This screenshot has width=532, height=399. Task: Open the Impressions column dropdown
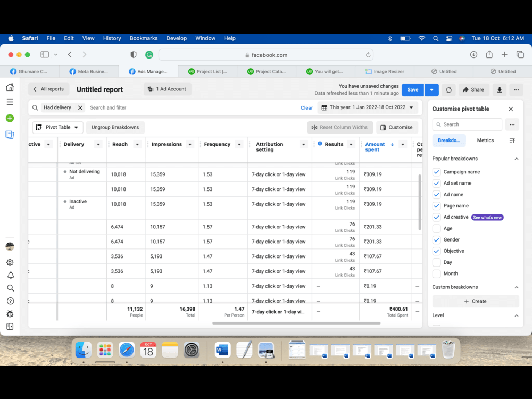click(x=190, y=144)
